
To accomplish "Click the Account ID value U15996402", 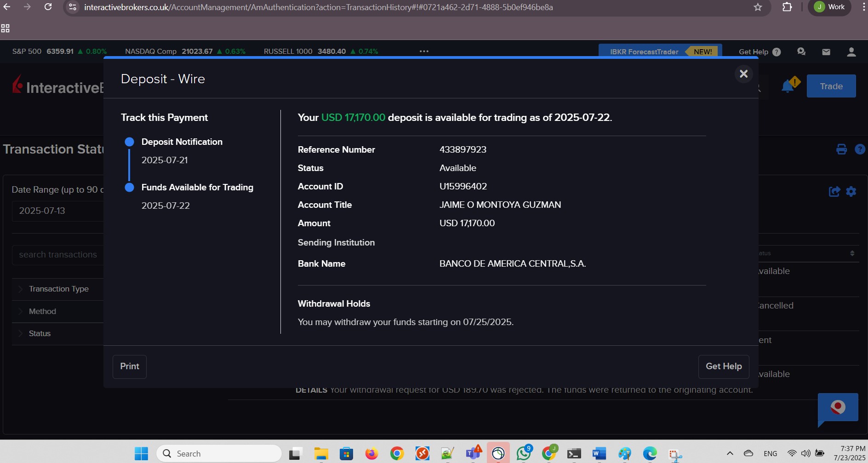I will (463, 186).
